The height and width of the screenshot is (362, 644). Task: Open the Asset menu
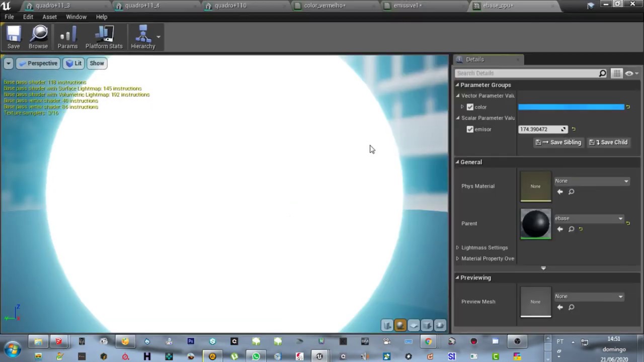49,17
